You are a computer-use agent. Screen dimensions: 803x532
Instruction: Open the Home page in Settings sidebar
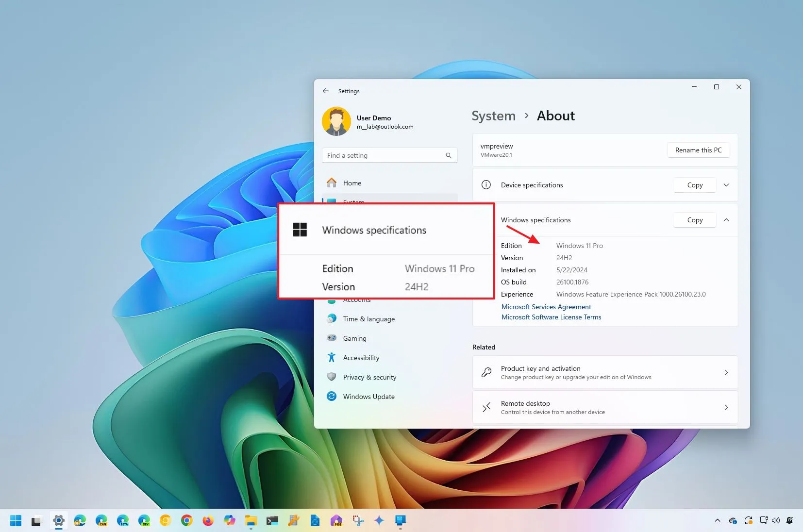(x=390, y=183)
